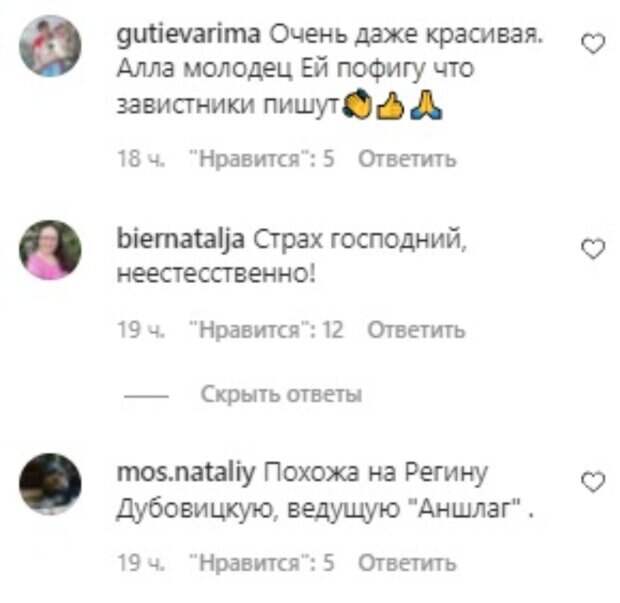620x603 pixels.
Task: Click Ответить under biernatalja's comment
Action: [416, 330]
